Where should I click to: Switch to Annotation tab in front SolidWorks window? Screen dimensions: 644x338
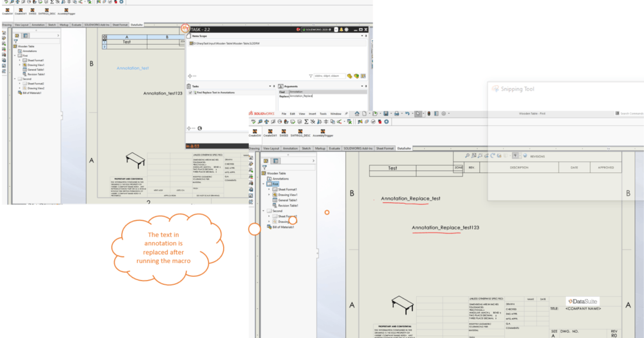pyautogui.click(x=290, y=149)
